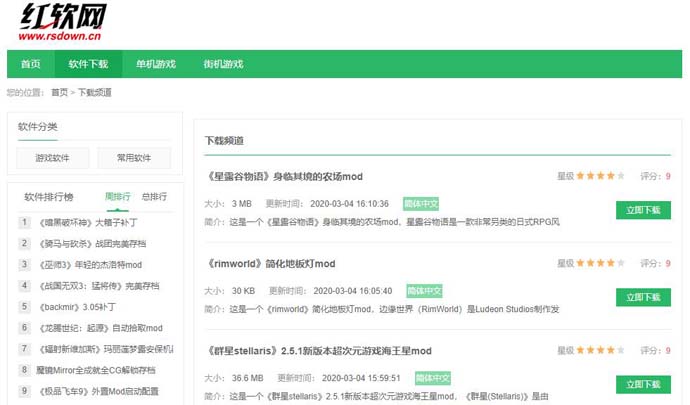Click the star rating of rimworld mod
The image size is (690, 405).
click(600, 263)
